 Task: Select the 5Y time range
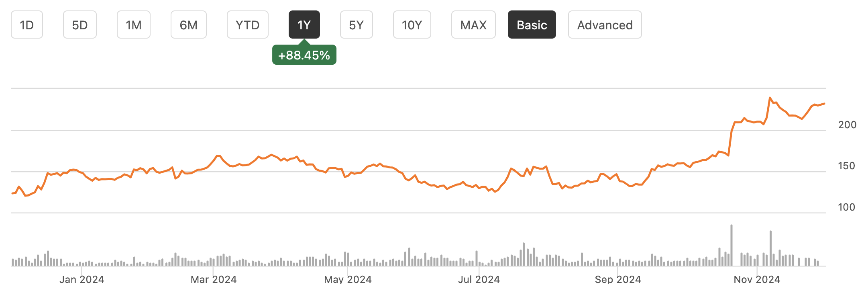point(356,25)
